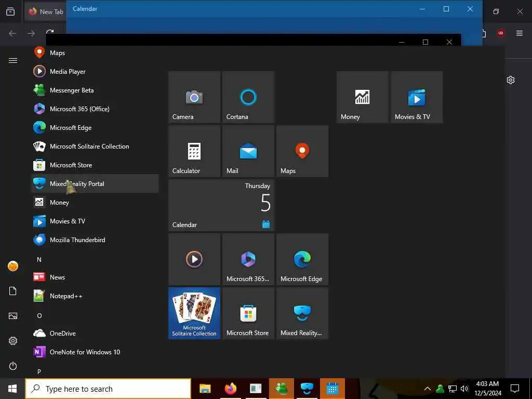Open Firefox View button
Viewport: 532px width, 399px height.
click(x=10, y=11)
